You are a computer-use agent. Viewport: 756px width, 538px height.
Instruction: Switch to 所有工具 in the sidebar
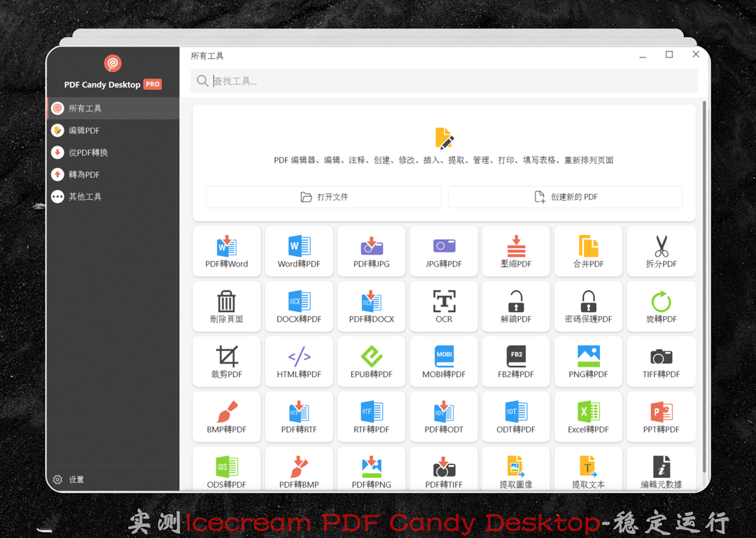(x=113, y=108)
